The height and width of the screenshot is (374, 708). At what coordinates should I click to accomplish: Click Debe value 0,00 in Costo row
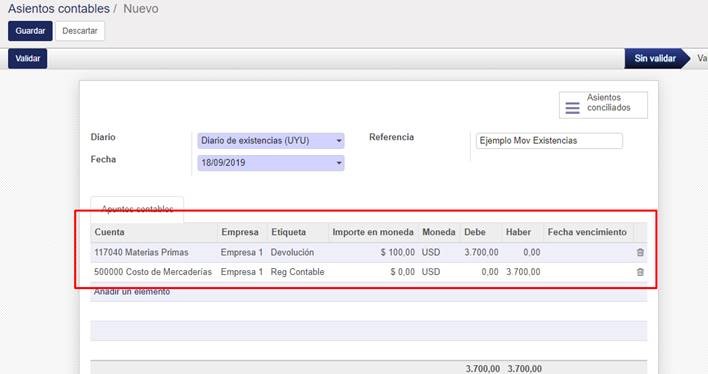490,272
